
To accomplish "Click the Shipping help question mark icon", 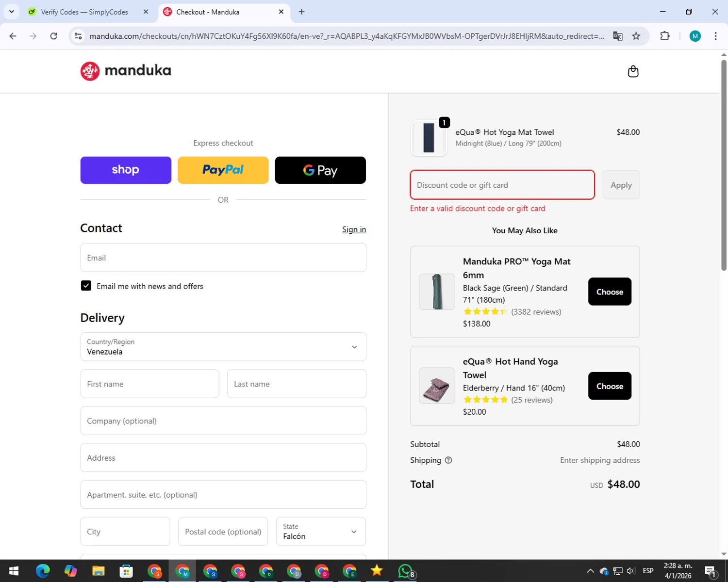I will (x=448, y=460).
